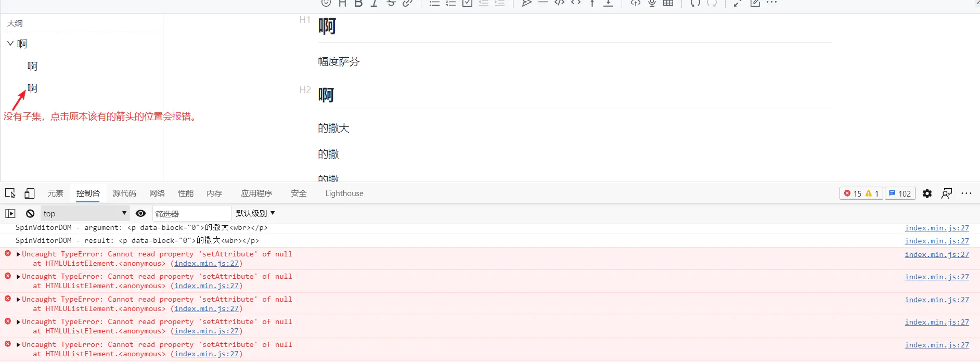This screenshot has height=362, width=980.
Task: Open the top JavaScript context dropdown
Action: (85, 214)
